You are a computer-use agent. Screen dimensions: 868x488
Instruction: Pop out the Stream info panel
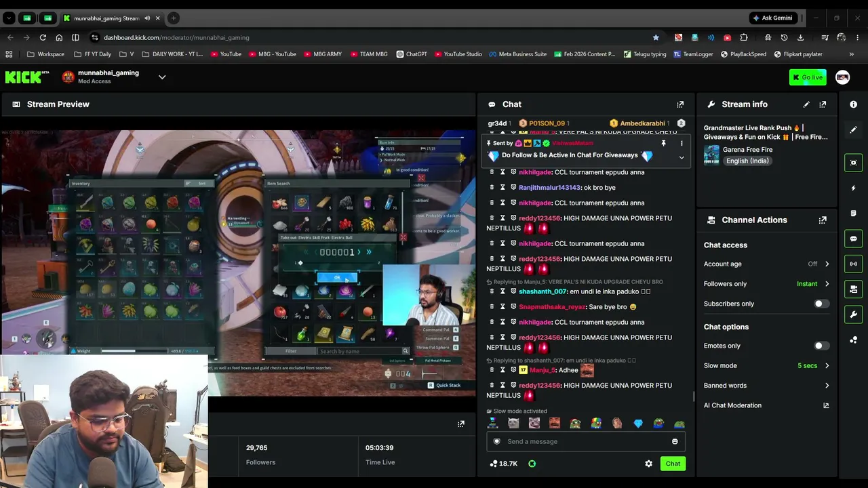point(823,104)
